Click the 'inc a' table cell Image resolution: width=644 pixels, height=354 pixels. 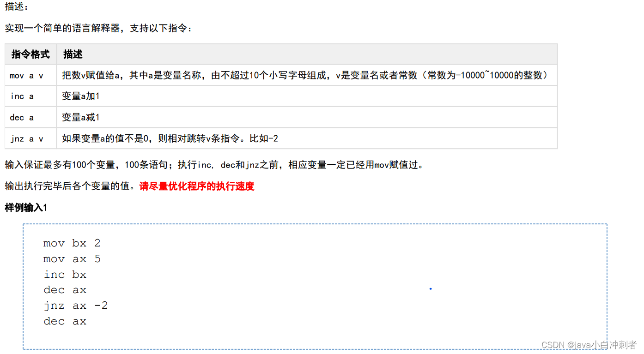pyautogui.click(x=30, y=96)
